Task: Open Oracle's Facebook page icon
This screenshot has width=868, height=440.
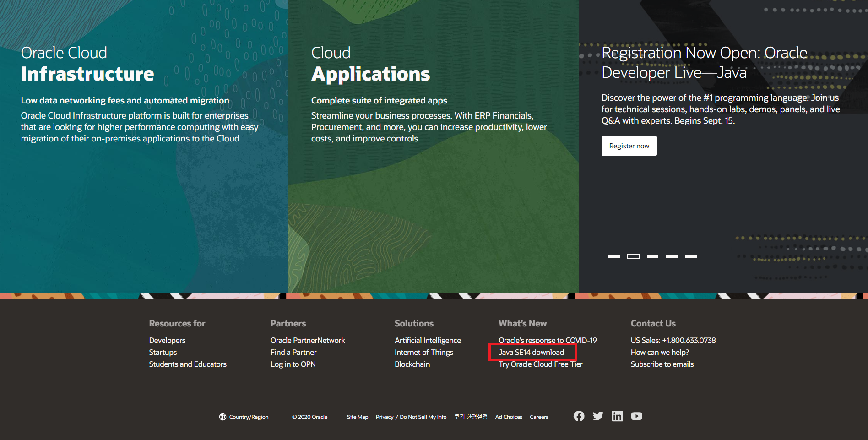Action: pos(579,416)
